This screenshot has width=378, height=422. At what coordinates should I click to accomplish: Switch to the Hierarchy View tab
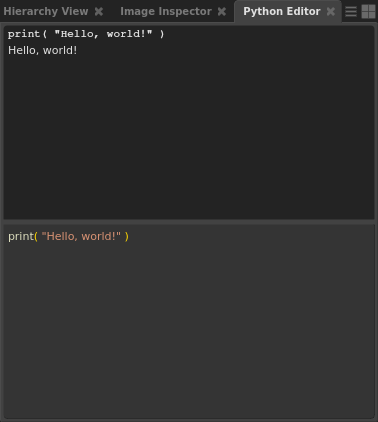(46, 12)
